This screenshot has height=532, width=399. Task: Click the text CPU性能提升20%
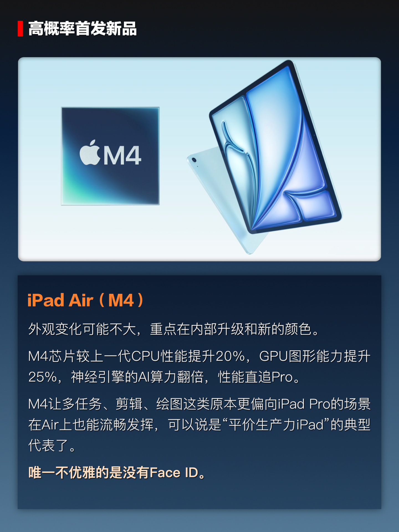click(188, 356)
